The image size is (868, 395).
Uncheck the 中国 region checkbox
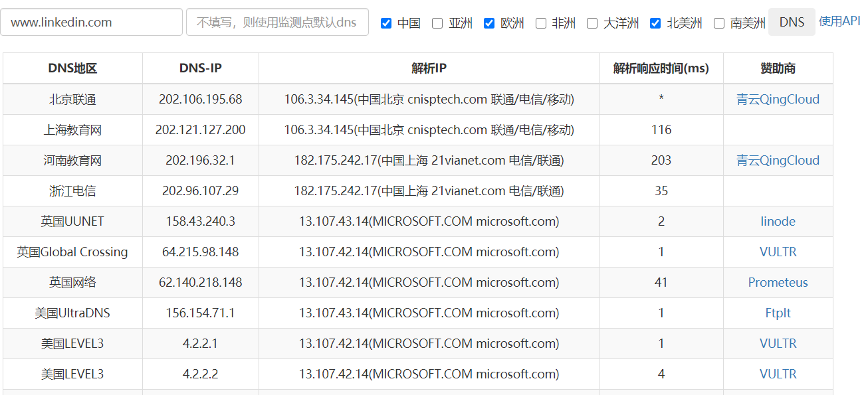(x=386, y=23)
